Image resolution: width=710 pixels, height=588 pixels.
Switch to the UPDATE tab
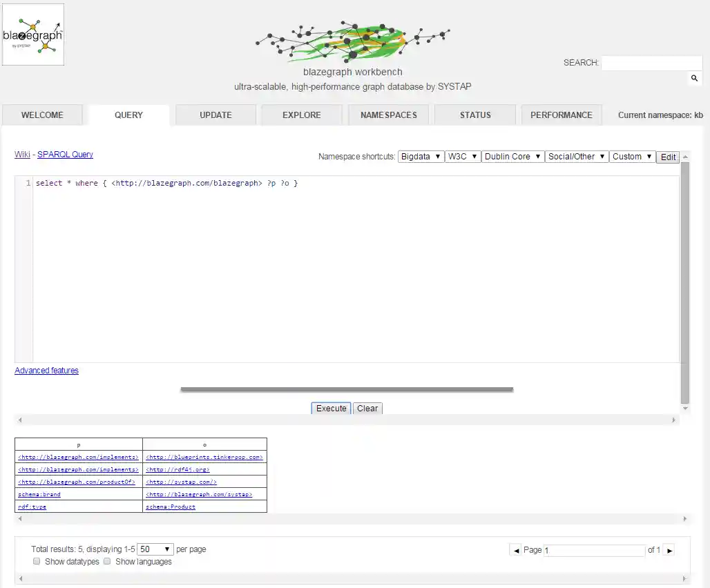click(x=215, y=115)
